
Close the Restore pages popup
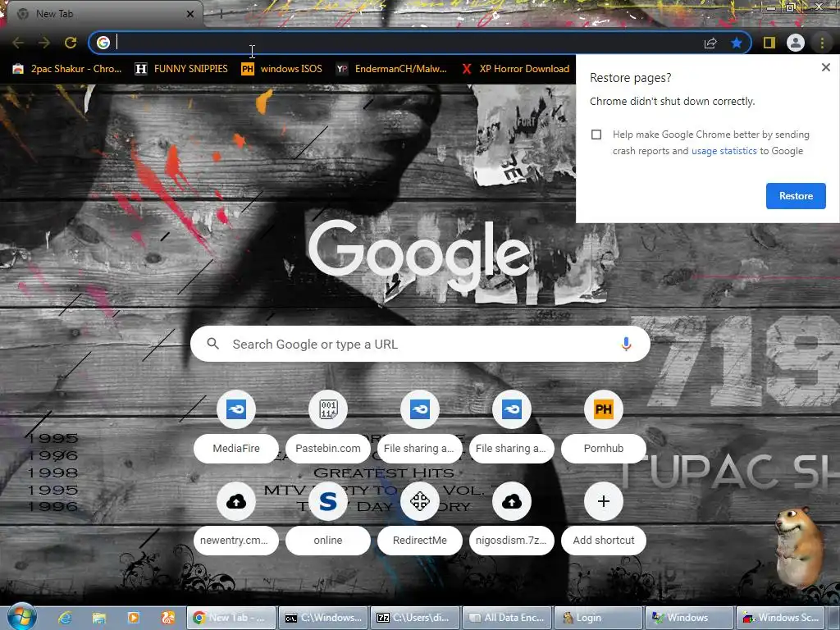825,67
